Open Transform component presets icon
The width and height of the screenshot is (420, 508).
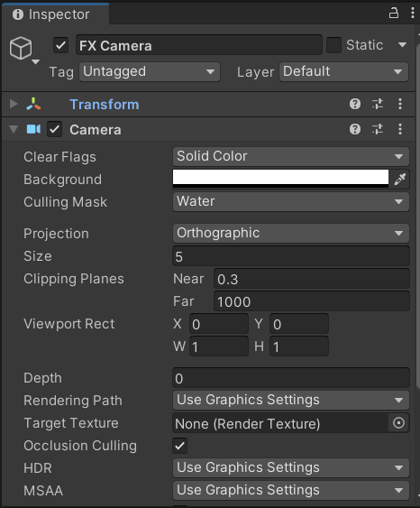pyautogui.click(x=378, y=104)
